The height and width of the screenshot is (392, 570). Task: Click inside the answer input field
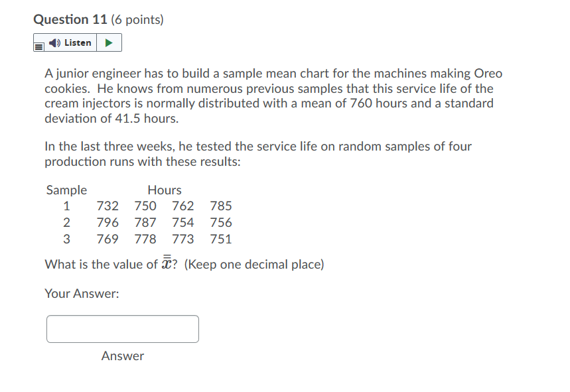122,328
